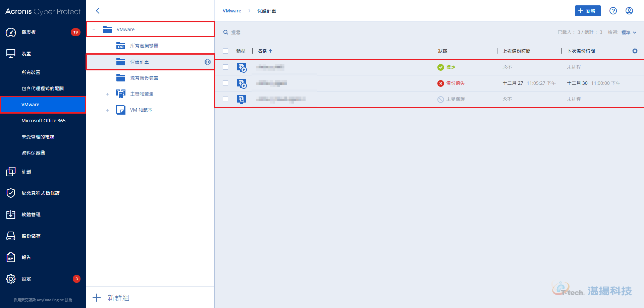Image resolution: width=644 pixels, height=308 pixels.
Task: Click the 主機和叢集 servers icon
Action: (x=121, y=94)
